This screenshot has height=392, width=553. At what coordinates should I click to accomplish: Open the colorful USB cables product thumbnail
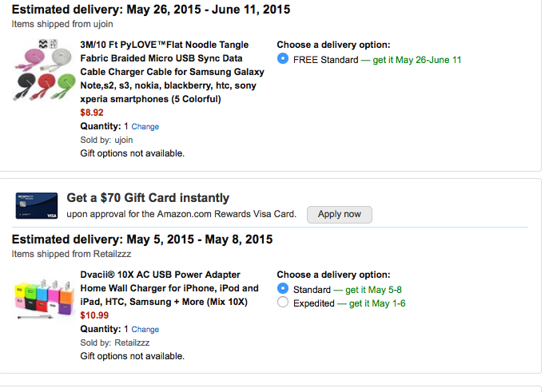click(44, 70)
